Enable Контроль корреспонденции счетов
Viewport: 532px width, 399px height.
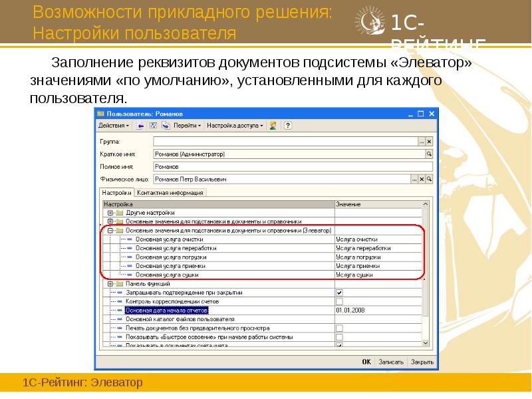click(x=339, y=301)
